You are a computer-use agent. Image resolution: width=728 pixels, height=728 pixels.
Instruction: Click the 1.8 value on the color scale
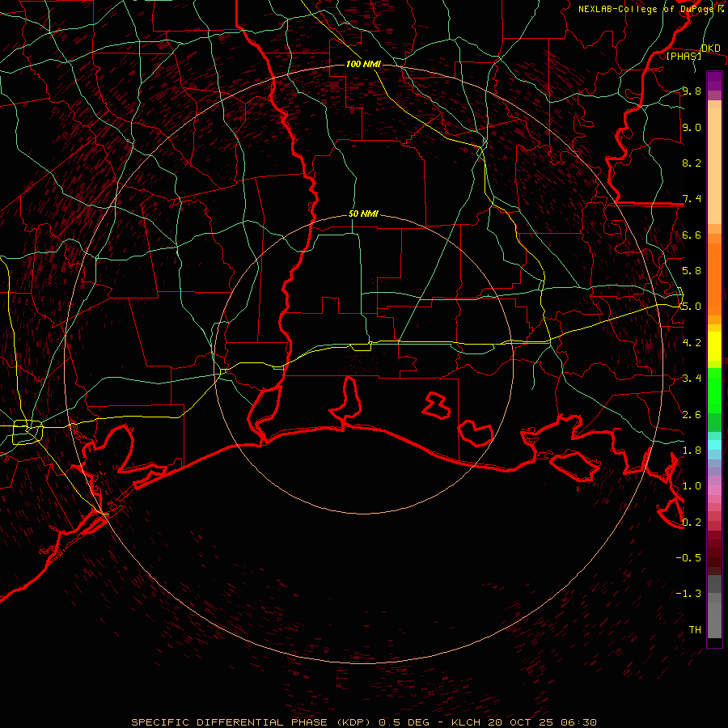click(x=692, y=451)
